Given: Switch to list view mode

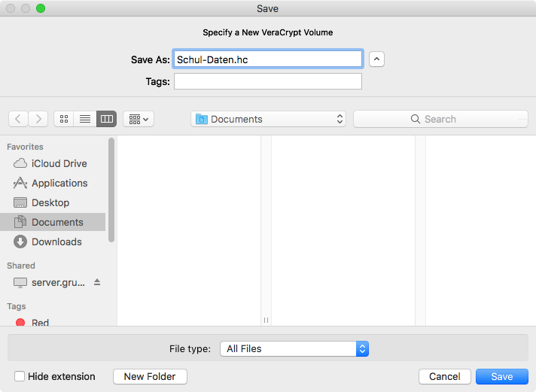Looking at the screenshot, I should click(x=85, y=119).
